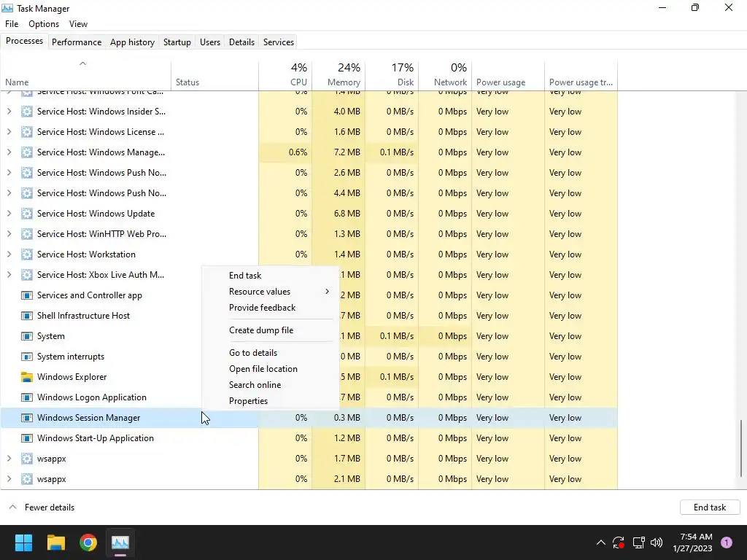Click the Service Host: Windows Update gear icon

[x=27, y=214]
